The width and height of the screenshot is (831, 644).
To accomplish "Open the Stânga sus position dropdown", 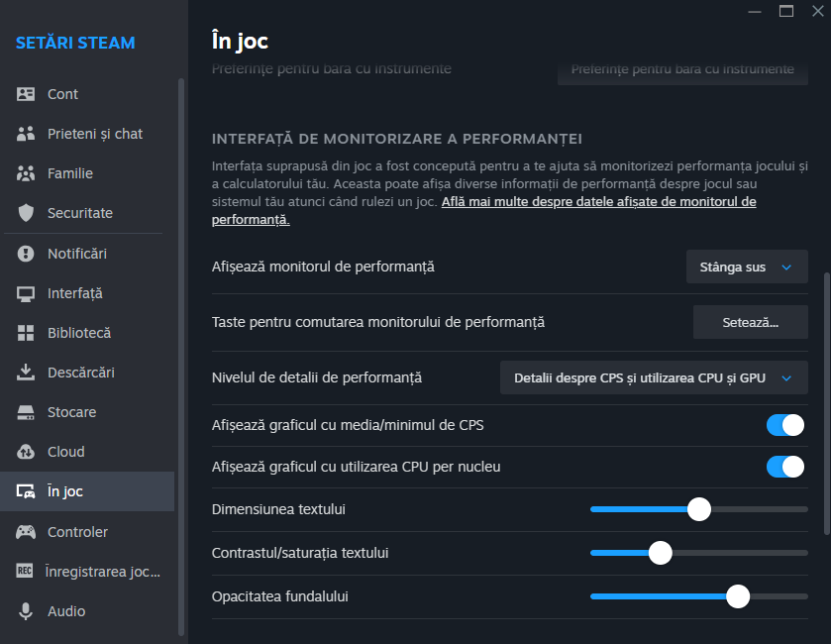I will tap(747, 267).
